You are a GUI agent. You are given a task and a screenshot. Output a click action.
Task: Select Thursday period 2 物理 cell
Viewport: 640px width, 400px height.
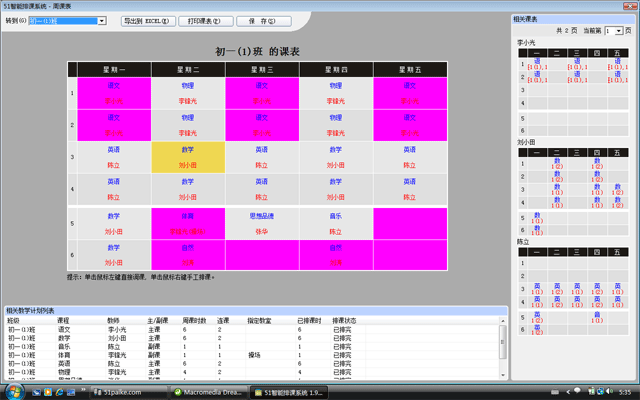pos(336,125)
